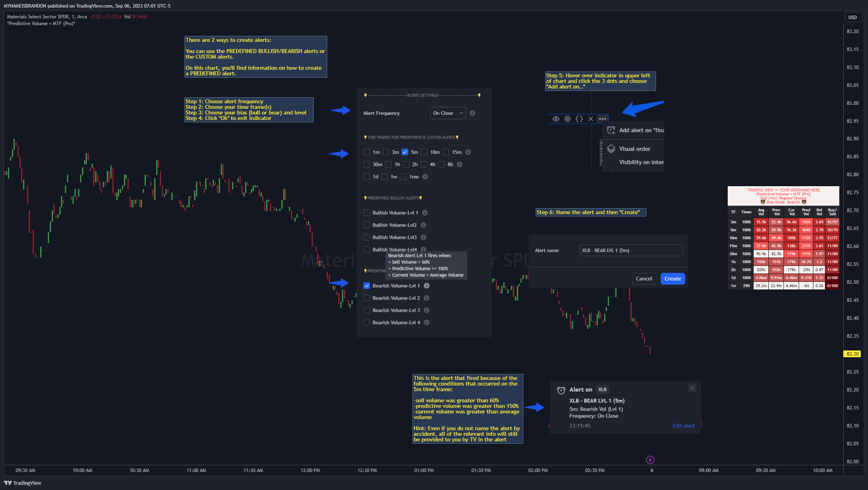Click info icon after 1mo checkbox
The image size is (868, 490).
tap(425, 177)
